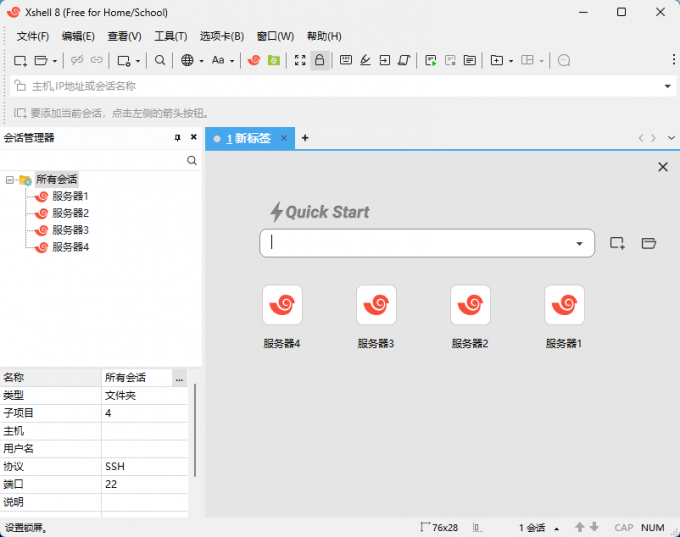The height and width of the screenshot is (537, 680).
Task: Click the globe Encoding toolbar icon
Action: (187, 60)
